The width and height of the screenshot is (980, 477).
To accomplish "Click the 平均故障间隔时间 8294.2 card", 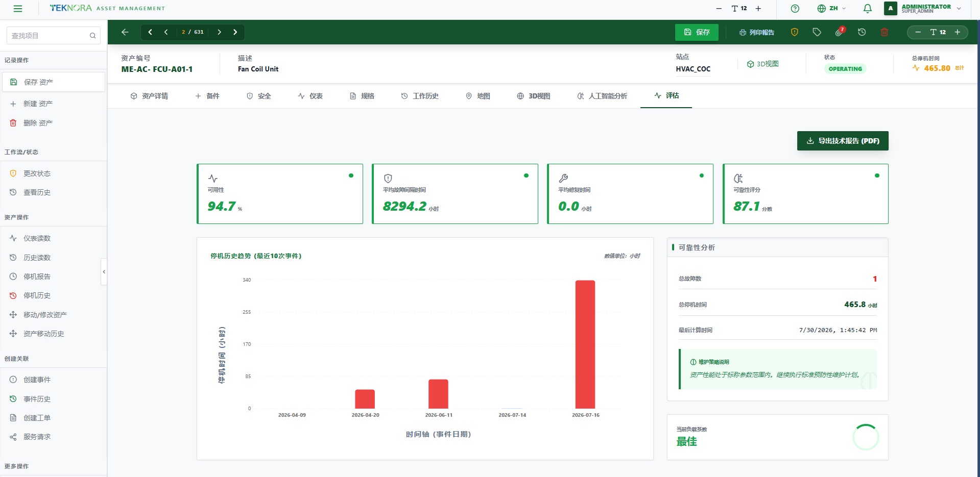I will point(455,194).
